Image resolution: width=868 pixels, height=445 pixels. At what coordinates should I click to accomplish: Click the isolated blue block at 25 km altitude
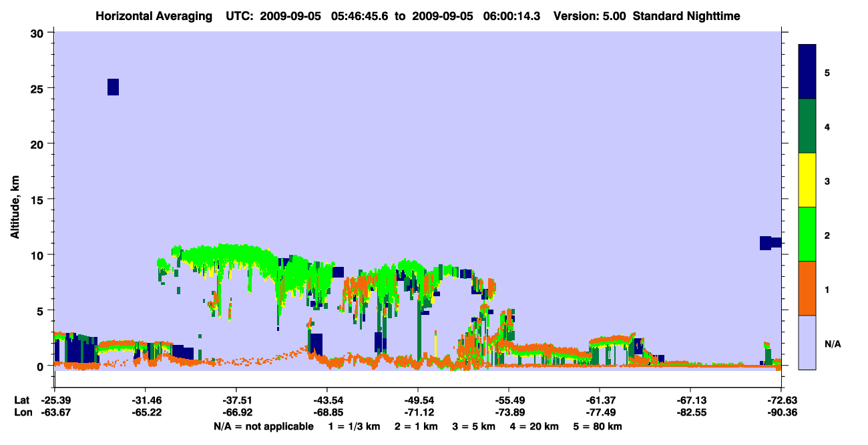click(x=113, y=87)
